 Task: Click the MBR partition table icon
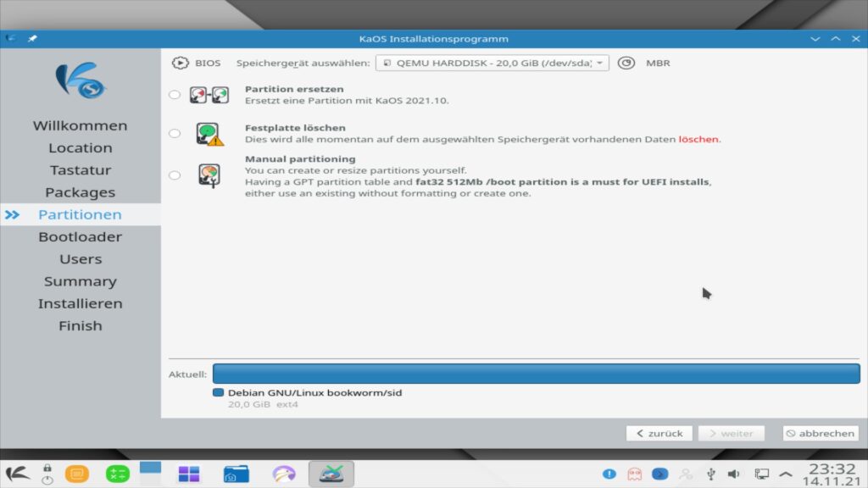[x=626, y=63]
